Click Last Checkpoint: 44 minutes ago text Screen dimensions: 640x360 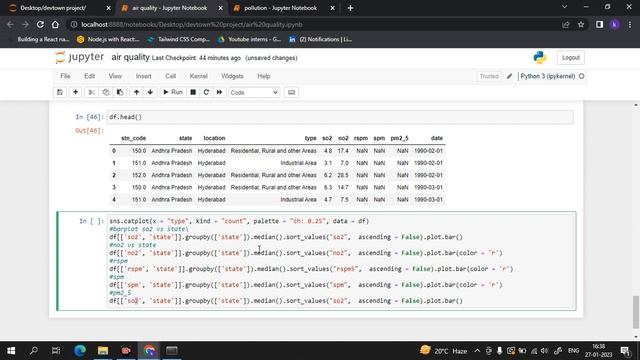click(x=196, y=58)
